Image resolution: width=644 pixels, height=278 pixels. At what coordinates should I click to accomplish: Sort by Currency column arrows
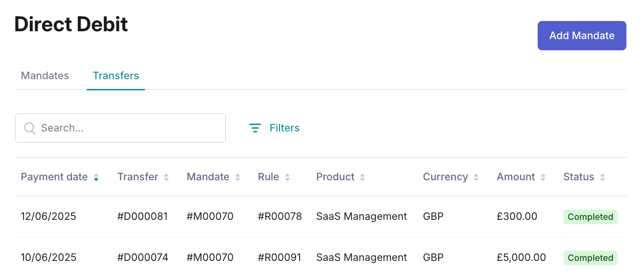pos(476,177)
